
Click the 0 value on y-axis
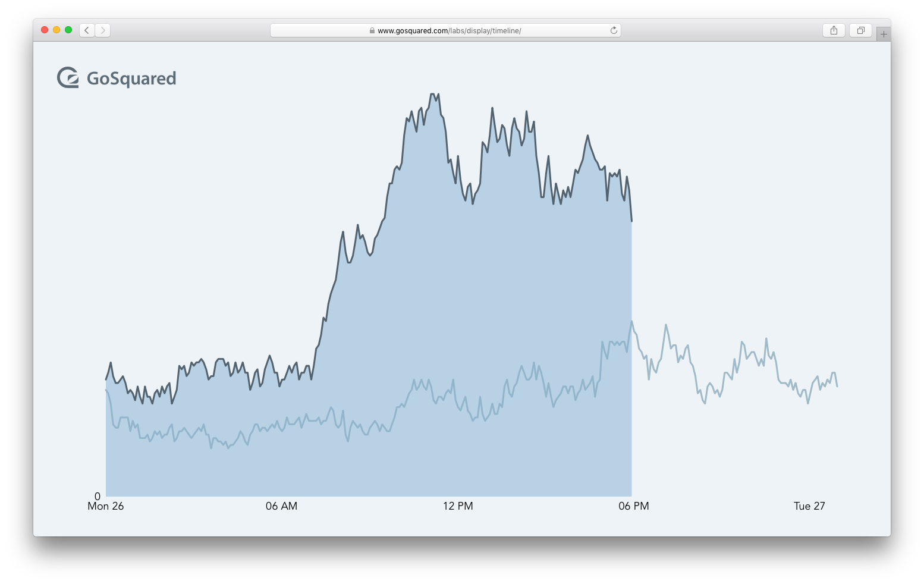click(98, 496)
